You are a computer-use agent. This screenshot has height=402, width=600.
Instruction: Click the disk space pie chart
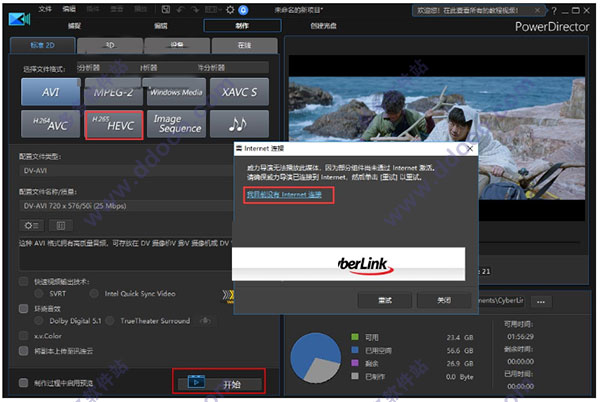click(x=316, y=358)
